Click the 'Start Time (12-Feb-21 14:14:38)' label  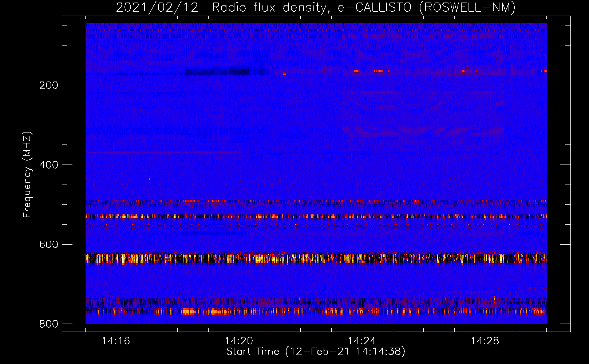click(x=316, y=352)
